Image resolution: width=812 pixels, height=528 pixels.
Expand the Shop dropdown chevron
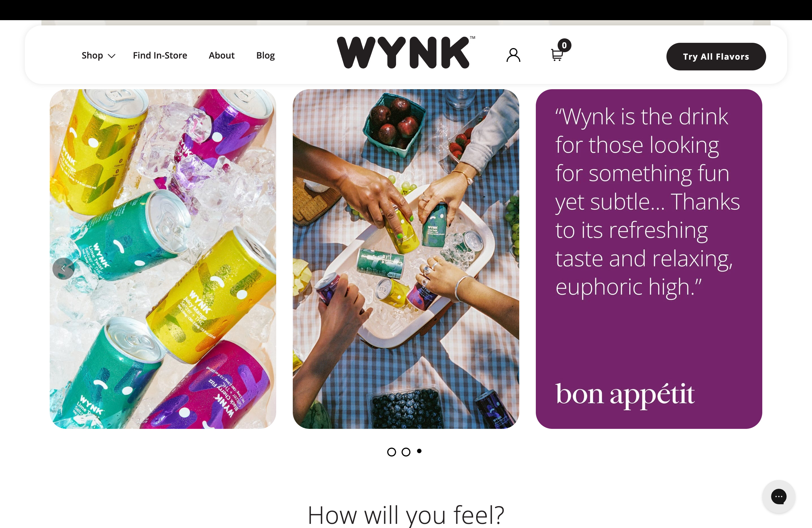tap(112, 56)
